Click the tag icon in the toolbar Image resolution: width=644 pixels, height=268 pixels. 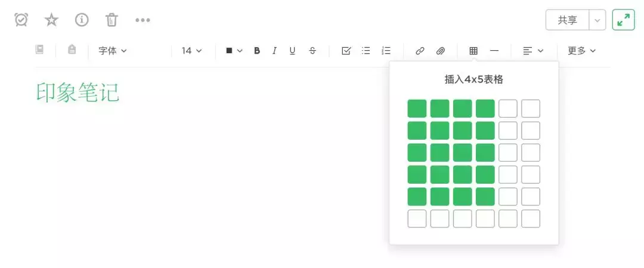pyautogui.click(x=72, y=50)
